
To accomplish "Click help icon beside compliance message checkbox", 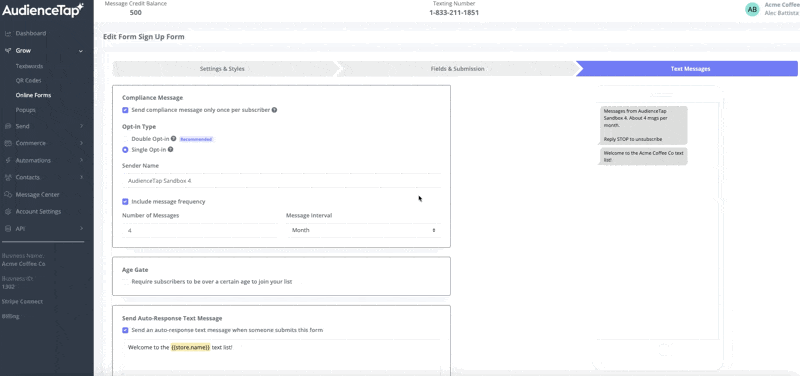I will click(274, 110).
